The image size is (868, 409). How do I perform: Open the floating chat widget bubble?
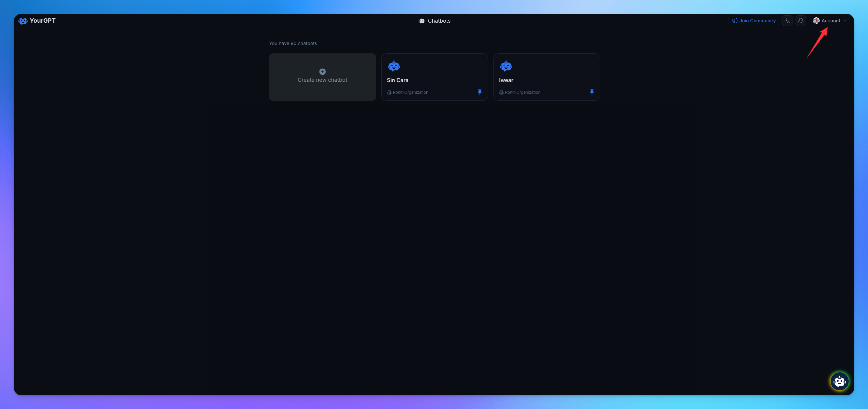point(839,381)
